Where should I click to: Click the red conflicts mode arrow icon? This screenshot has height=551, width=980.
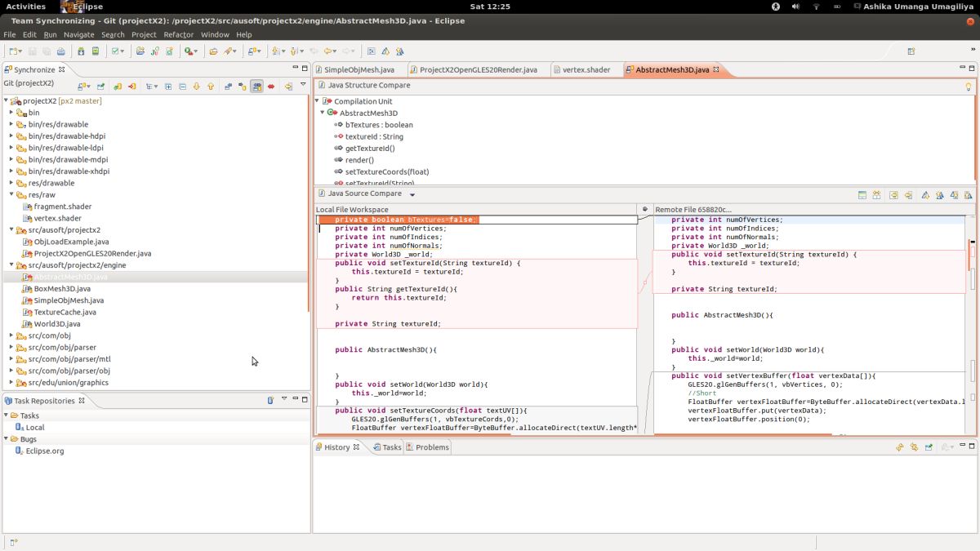pos(271,86)
